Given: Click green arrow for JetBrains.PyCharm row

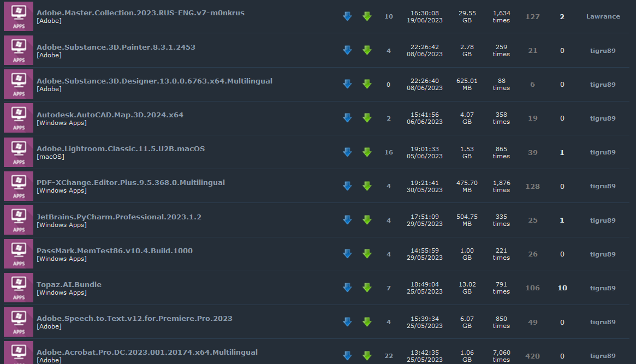Looking at the screenshot, I should 367,220.
